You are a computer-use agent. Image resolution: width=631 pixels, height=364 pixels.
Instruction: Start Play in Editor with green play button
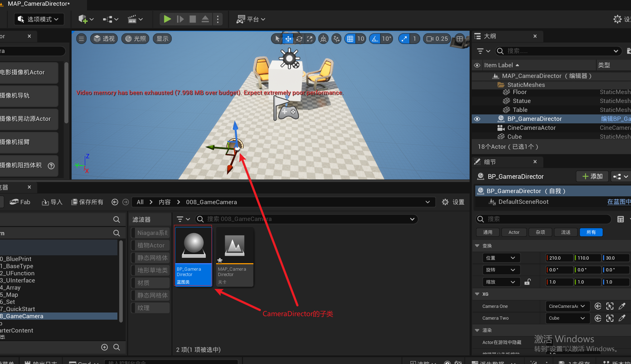pyautogui.click(x=167, y=19)
